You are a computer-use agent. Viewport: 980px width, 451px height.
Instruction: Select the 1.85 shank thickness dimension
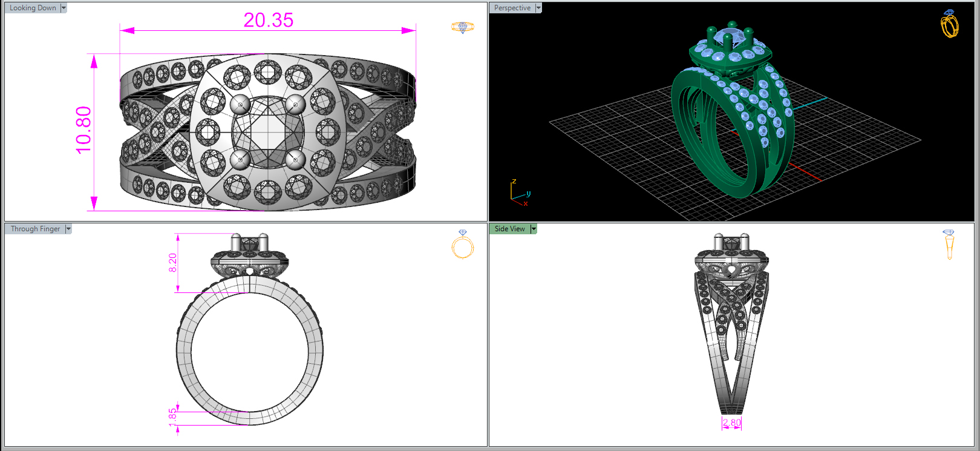pos(173,416)
